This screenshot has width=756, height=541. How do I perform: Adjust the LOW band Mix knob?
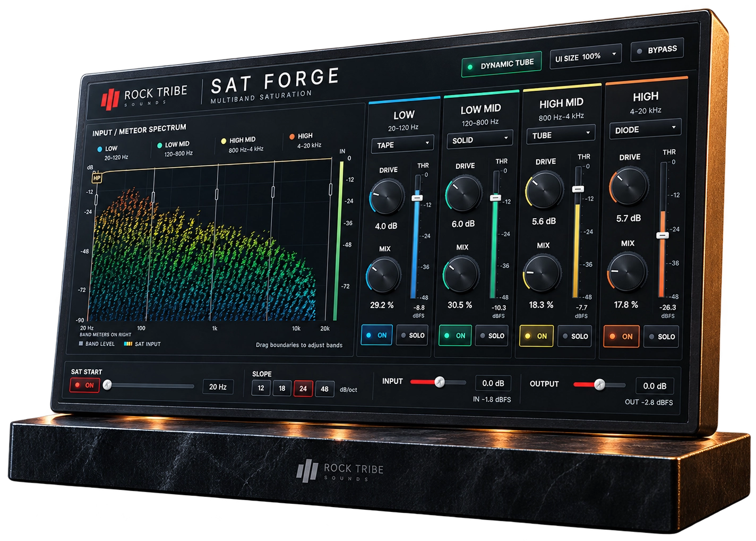[383, 275]
